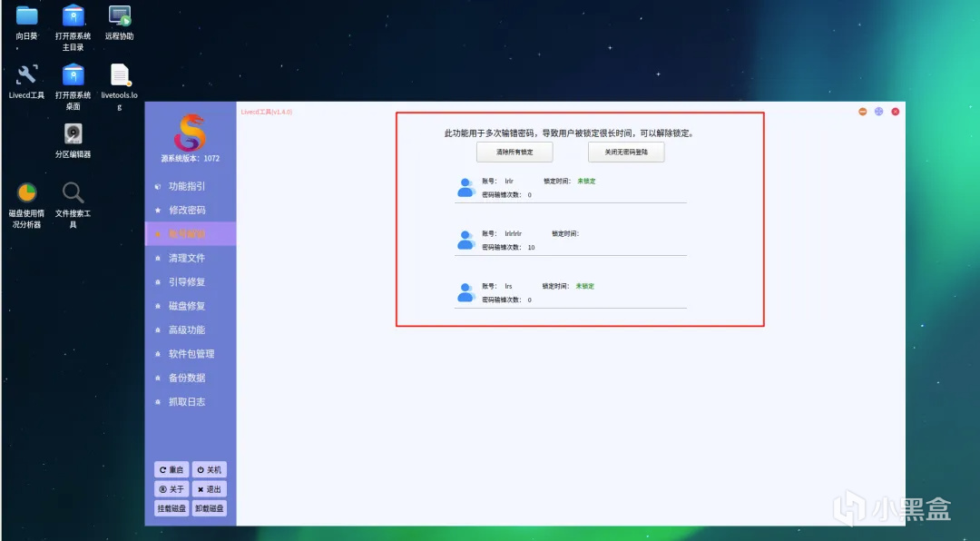Launch the 分区编辑器 desktop icon
Screen dimensions: 980x541
(73, 133)
